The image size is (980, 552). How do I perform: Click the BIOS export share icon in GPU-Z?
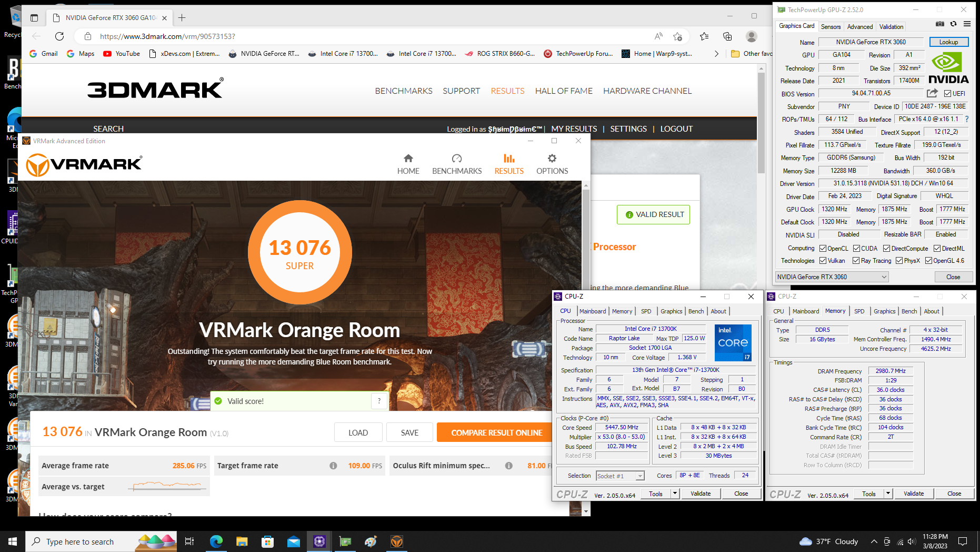(932, 93)
